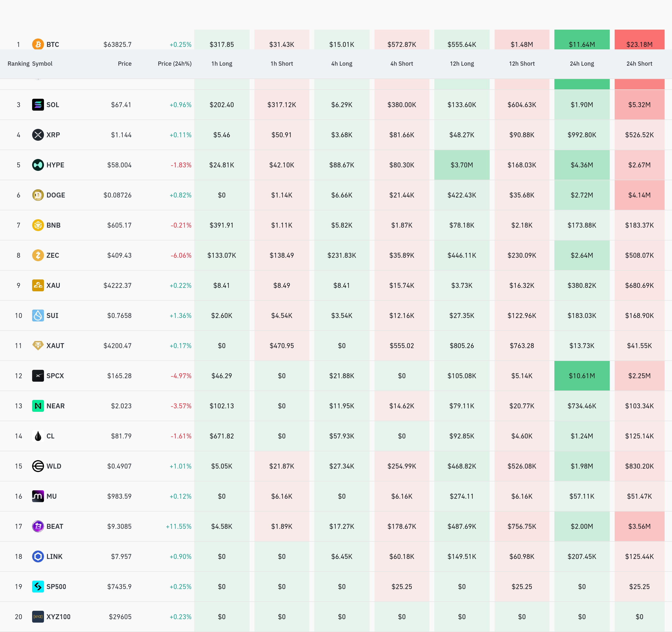Open the BEAT symbol link
Screen dimensions: 672x632
55,526
